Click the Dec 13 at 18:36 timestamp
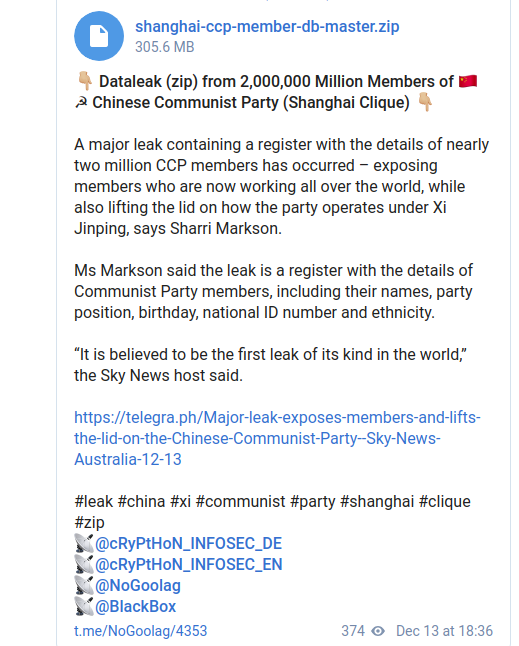The height and width of the screenshot is (646, 519). coord(444,631)
